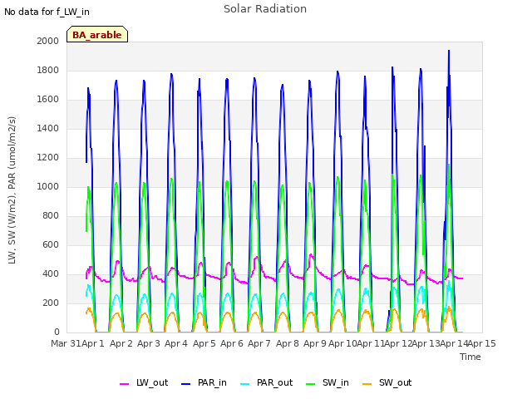The width and height of the screenshot is (532, 399).
Task: Click the blue PAR_in legend swatch
Action: pyautogui.click(x=186, y=384)
